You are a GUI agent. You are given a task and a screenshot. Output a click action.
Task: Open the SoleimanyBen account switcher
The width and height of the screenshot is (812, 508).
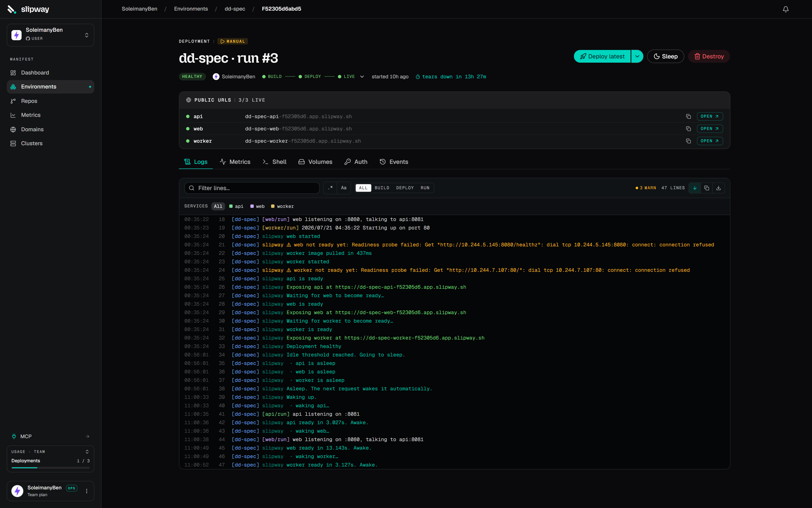(x=50, y=35)
